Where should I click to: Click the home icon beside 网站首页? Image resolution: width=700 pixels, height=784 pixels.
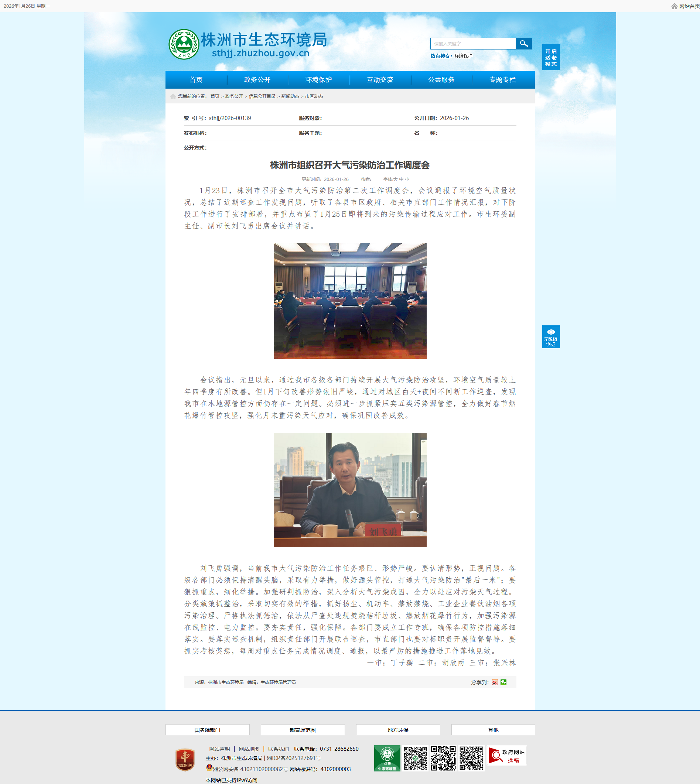point(674,6)
